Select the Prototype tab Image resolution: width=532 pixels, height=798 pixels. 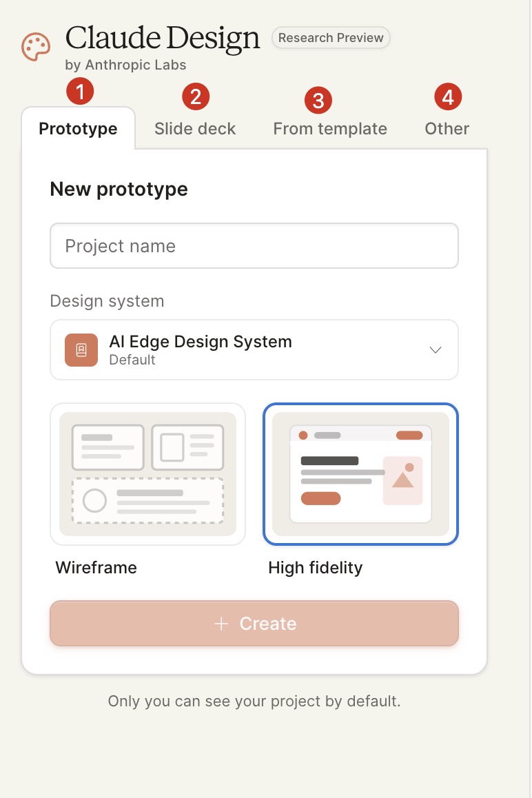pyautogui.click(x=78, y=129)
